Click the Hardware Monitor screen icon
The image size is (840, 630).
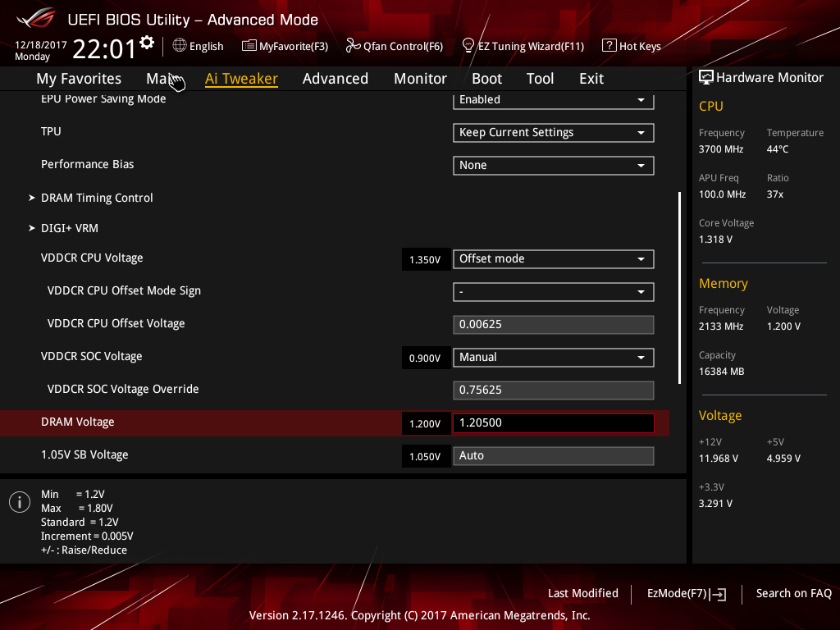(706, 77)
